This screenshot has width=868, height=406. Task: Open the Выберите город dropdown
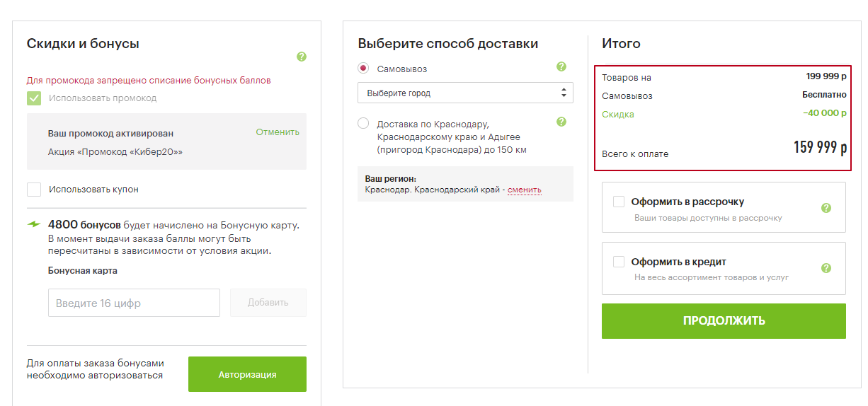coord(465,93)
